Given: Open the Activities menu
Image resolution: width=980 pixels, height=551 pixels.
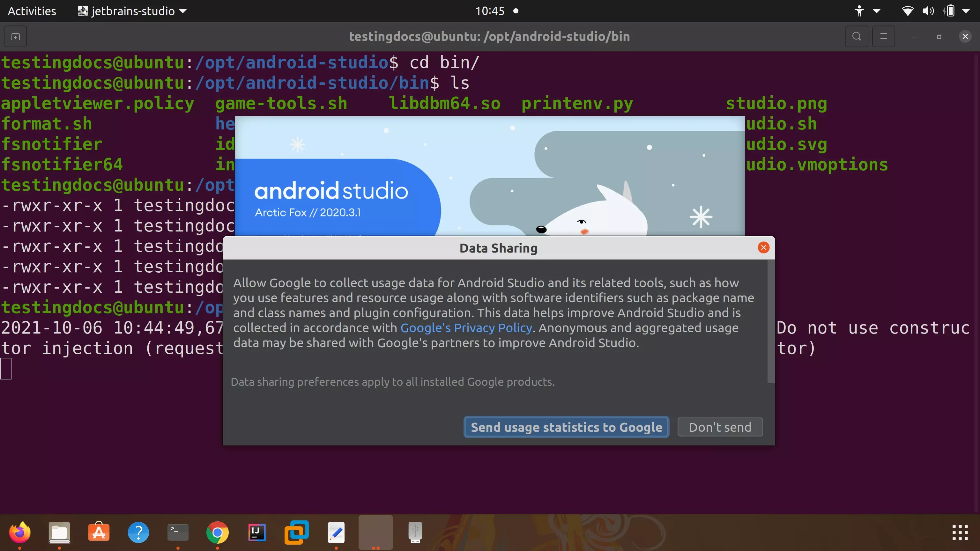Looking at the screenshot, I should 32,11.
